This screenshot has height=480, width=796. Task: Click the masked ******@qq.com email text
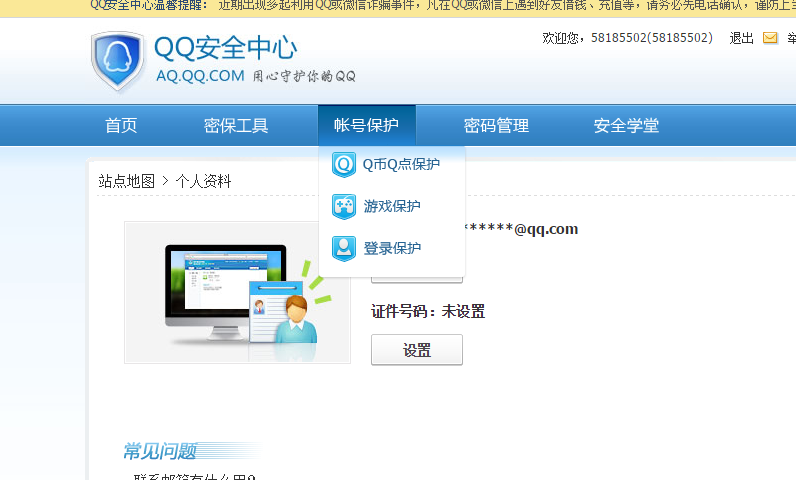(x=521, y=229)
